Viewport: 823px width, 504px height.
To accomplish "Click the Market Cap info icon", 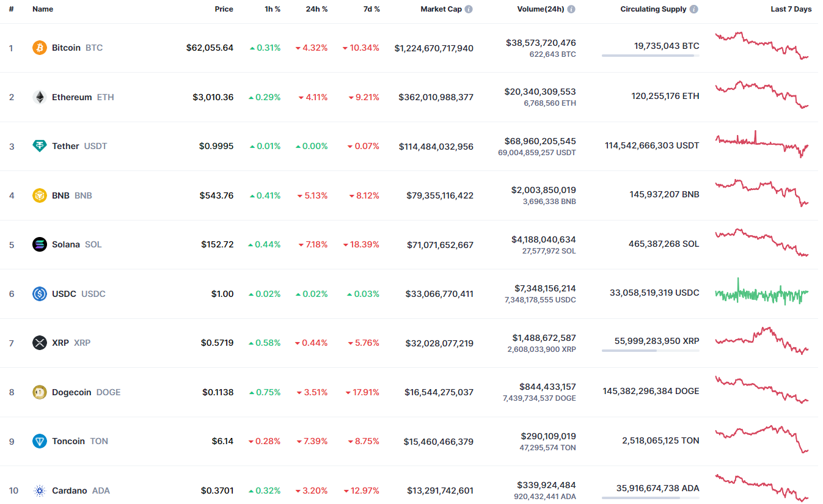I will click(x=469, y=9).
